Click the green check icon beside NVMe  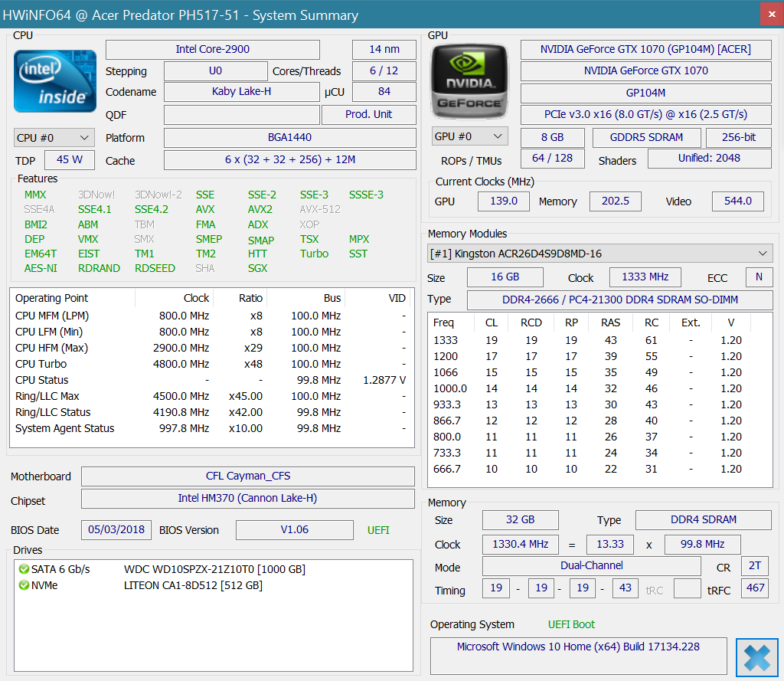click(24, 585)
